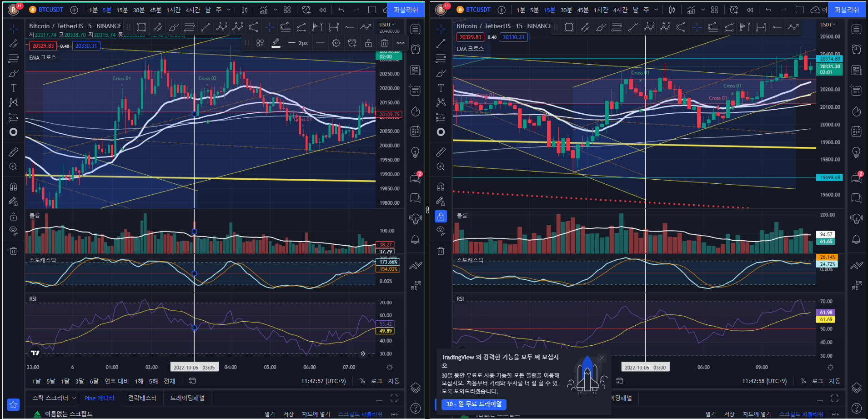
Task: Create alert from left window top toolbar
Action: click(306, 10)
